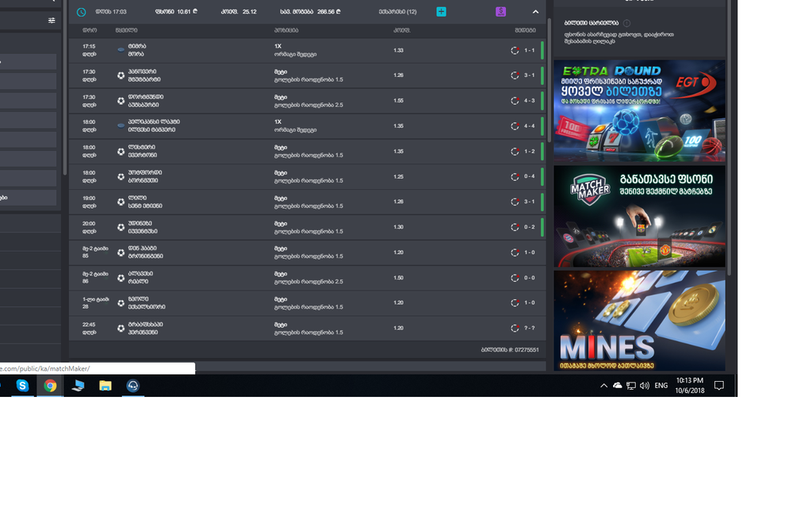Screen dimensions: 812x508
Task: Click the live status icon beside score 1 - 1
Action: click(515, 51)
